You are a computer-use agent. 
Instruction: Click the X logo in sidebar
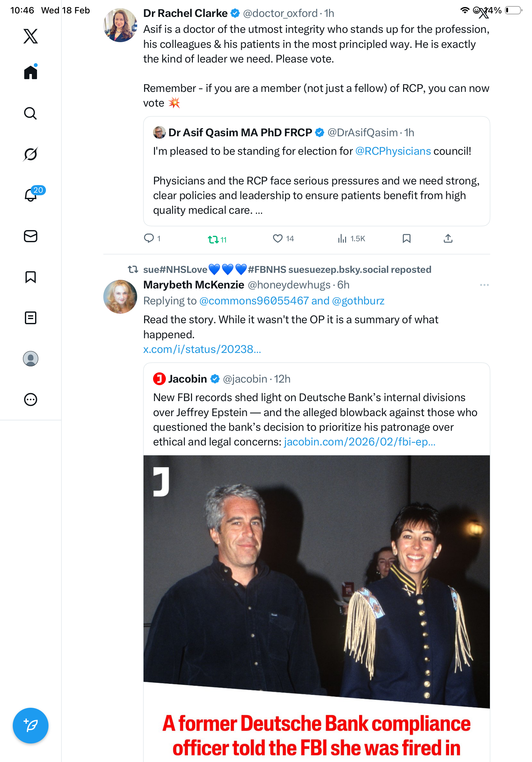pyautogui.click(x=31, y=36)
